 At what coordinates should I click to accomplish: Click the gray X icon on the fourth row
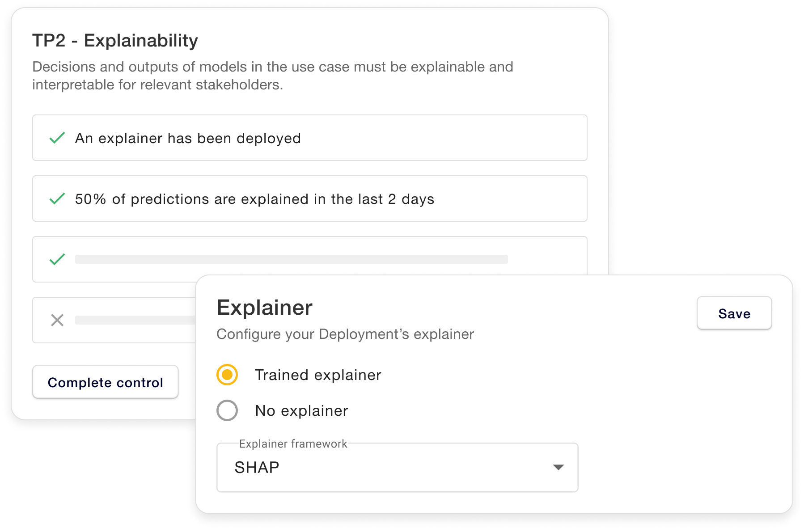pyautogui.click(x=57, y=320)
